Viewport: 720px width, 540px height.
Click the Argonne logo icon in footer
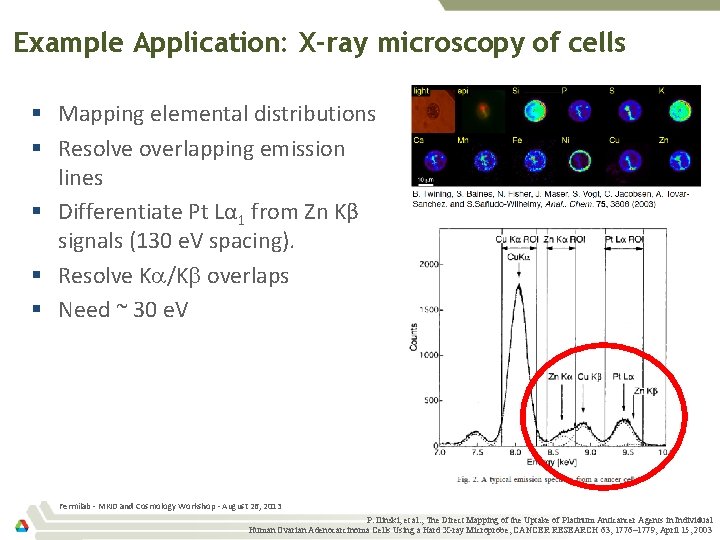click(22, 525)
